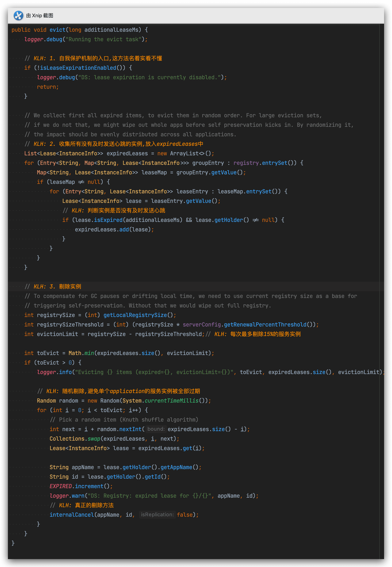This screenshot has width=392, height=567.
Task: Click 'Math.min' static method call
Action: [x=81, y=353]
